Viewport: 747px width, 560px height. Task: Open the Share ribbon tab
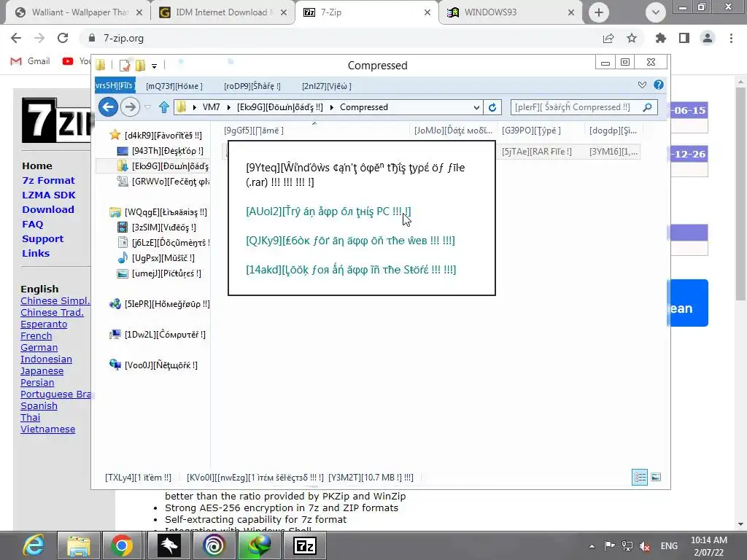point(252,86)
